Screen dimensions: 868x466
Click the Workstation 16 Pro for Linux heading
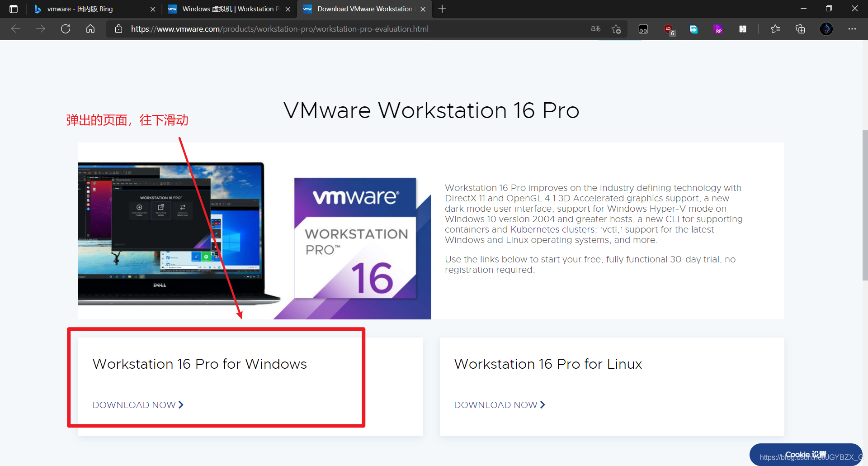pos(548,364)
